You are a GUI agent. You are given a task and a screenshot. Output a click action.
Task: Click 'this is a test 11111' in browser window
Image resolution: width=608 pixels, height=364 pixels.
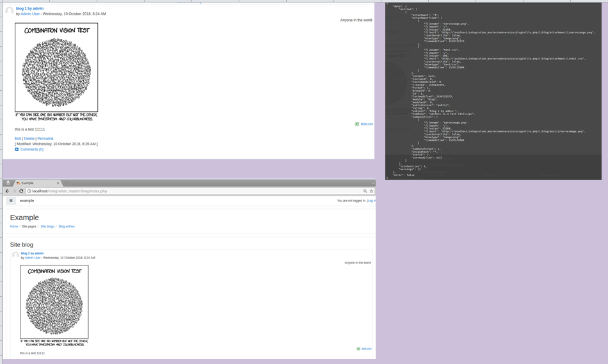32,353
